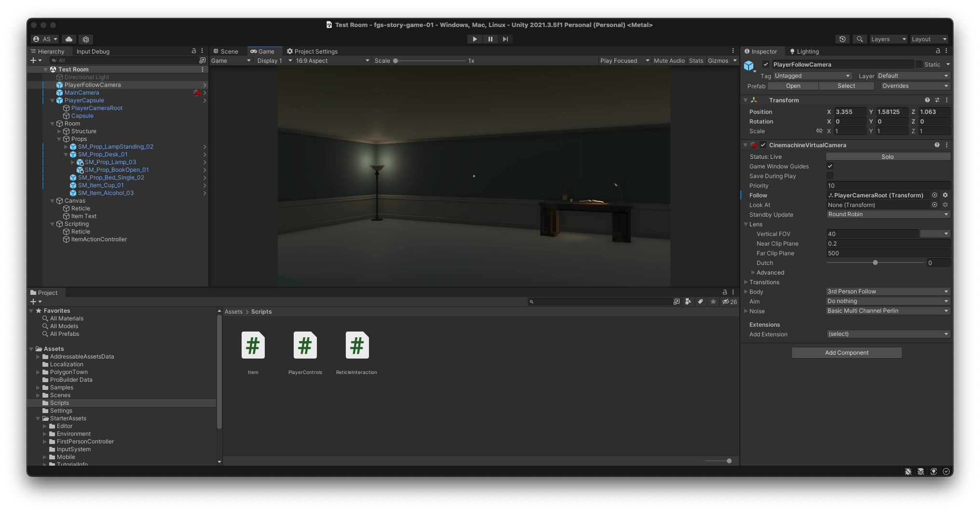Open the Unity Cloud services icon
Screen dimensions: 980x512
coord(69,39)
